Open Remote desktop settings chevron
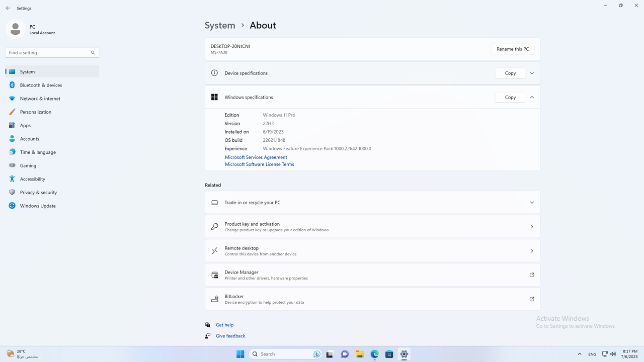The image size is (644, 362). (532, 251)
